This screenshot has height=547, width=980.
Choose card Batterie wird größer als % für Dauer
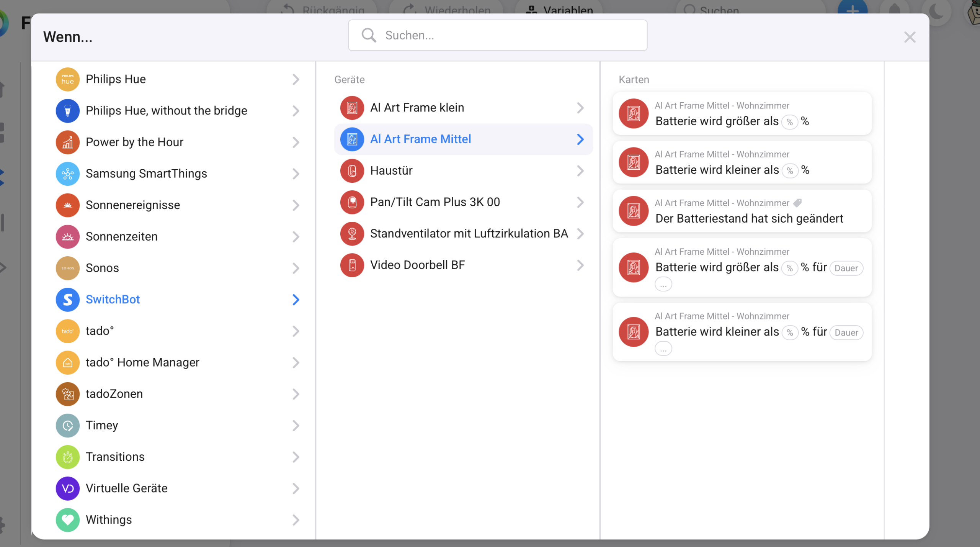pos(742,267)
